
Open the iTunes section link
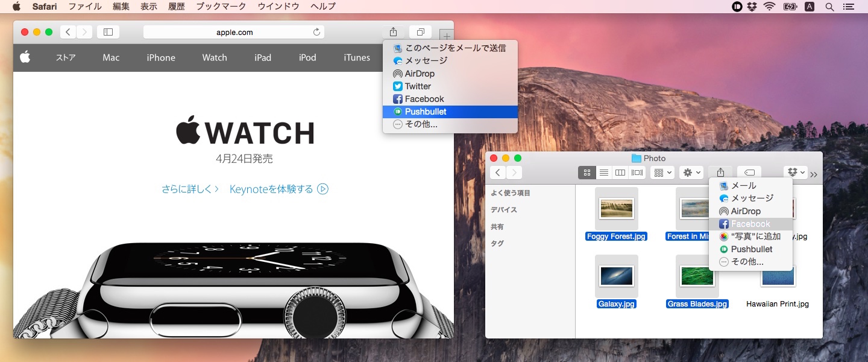[357, 58]
